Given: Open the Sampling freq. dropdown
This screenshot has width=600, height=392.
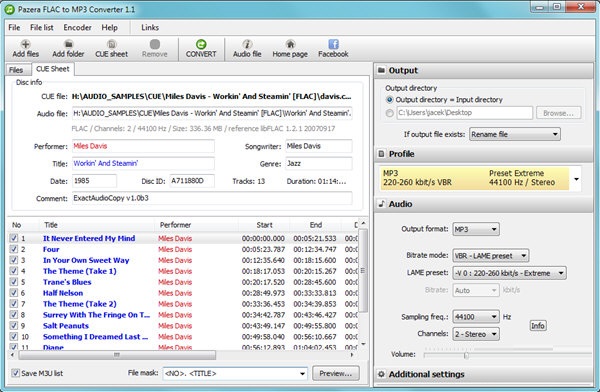Looking at the screenshot, I should coord(476,317).
